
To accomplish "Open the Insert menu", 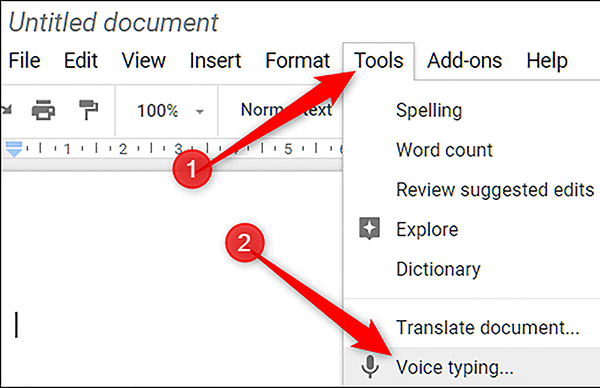I will (215, 60).
